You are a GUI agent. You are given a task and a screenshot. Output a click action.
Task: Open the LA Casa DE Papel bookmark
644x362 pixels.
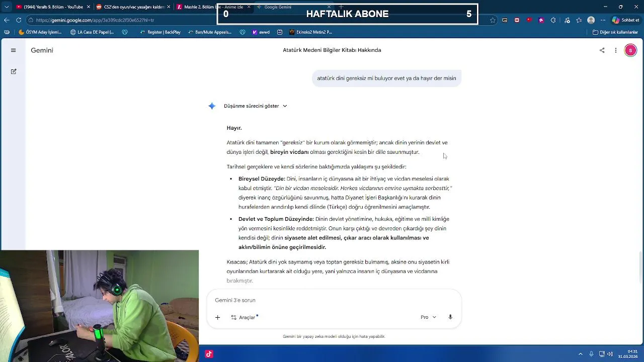pyautogui.click(x=92, y=32)
